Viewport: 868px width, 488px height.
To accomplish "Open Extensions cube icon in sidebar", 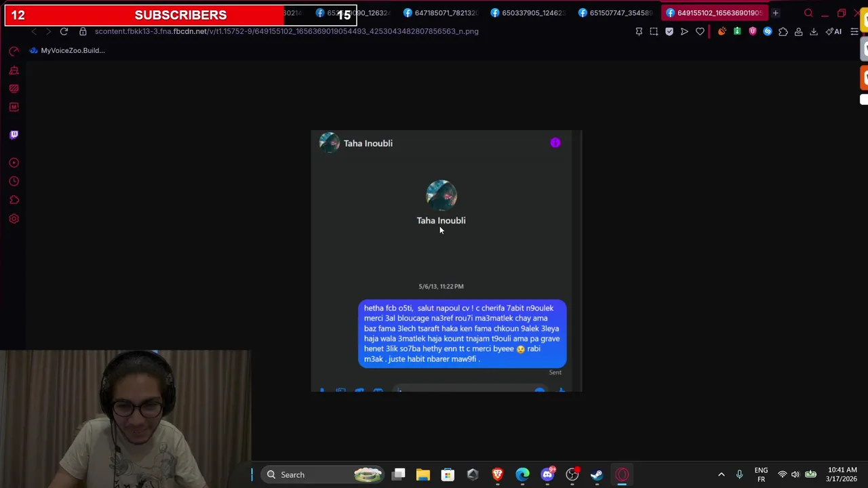I will [14, 200].
